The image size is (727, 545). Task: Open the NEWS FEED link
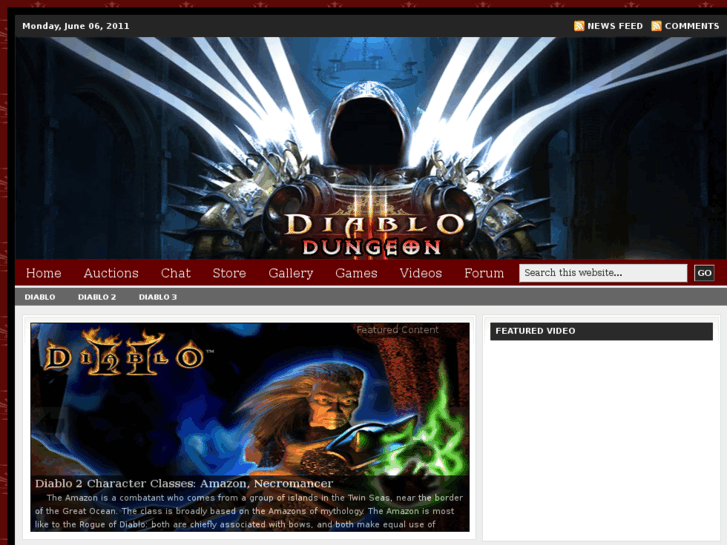pyautogui.click(x=615, y=26)
